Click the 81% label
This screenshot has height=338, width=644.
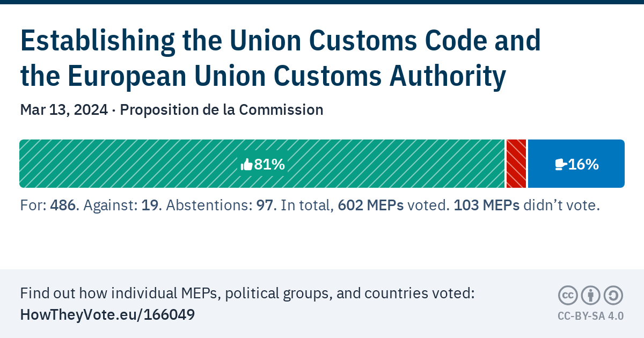pos(269,165)
